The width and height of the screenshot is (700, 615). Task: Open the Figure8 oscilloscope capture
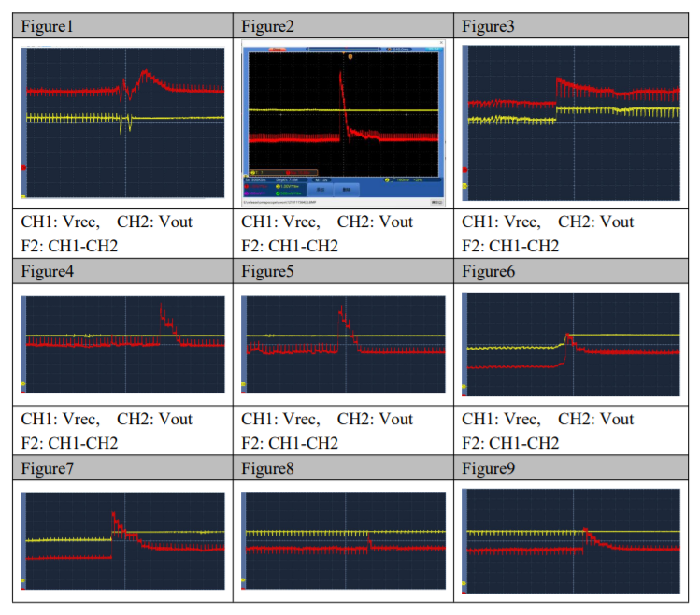coord(343,540)
